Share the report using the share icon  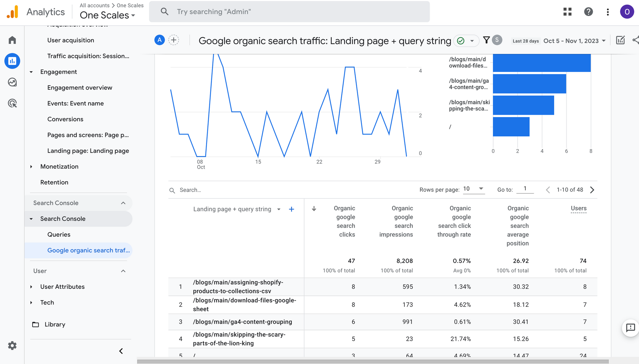tap(636, 40)
